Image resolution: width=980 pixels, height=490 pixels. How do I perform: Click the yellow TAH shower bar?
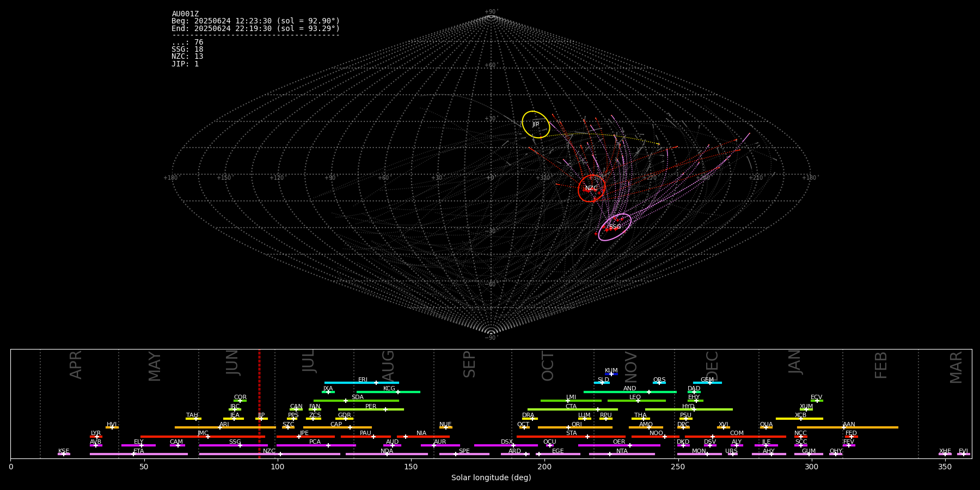point(193,419)
